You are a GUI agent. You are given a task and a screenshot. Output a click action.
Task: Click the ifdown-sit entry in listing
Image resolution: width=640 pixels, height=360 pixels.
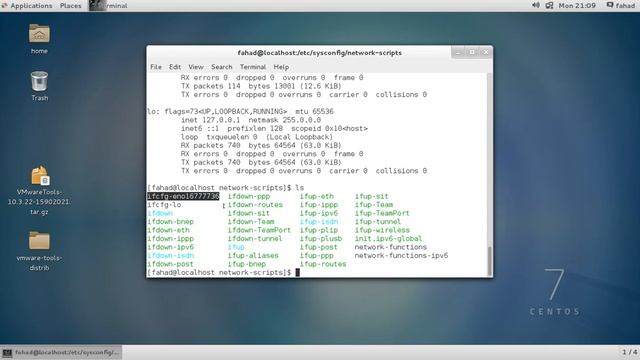pyautogui.click(x=249, y=213)
